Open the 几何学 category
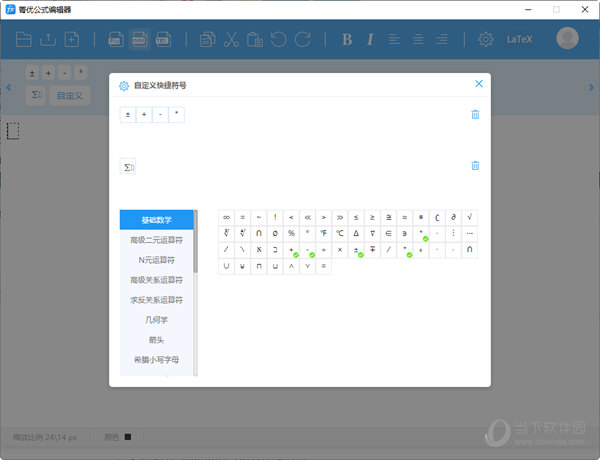 157,320
